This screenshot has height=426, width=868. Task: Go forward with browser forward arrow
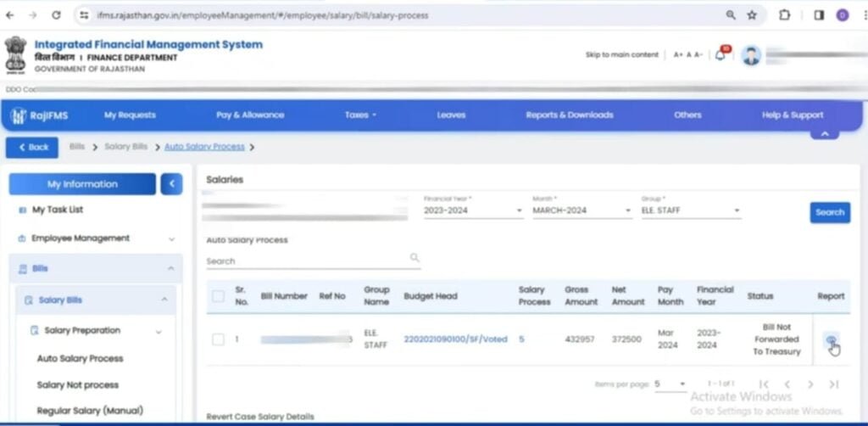(33, 15)
